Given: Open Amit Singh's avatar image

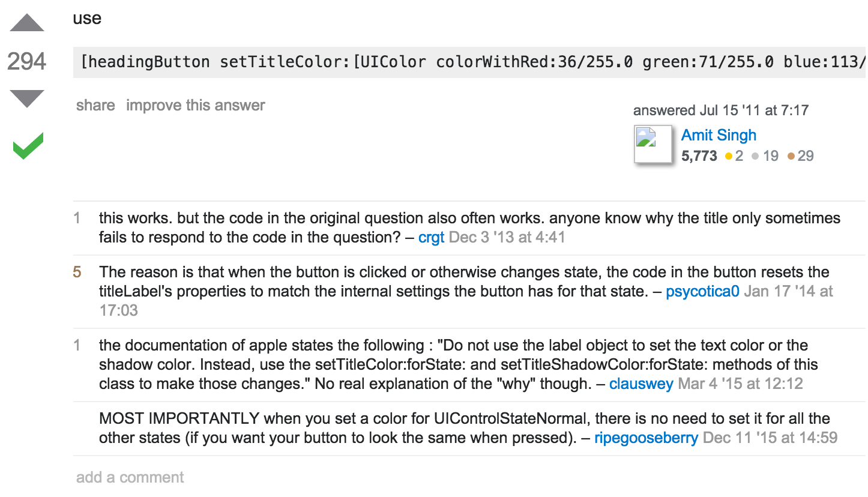Looking at the screenshot, I should click(x=653, y=144).
